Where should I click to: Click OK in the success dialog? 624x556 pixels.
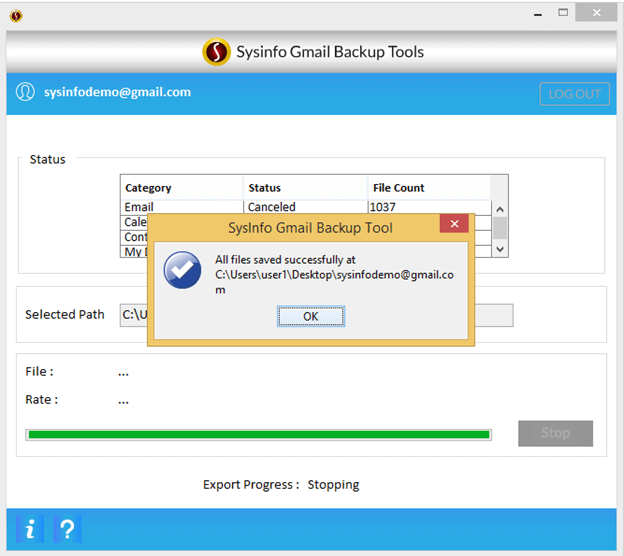pos(311,316)
